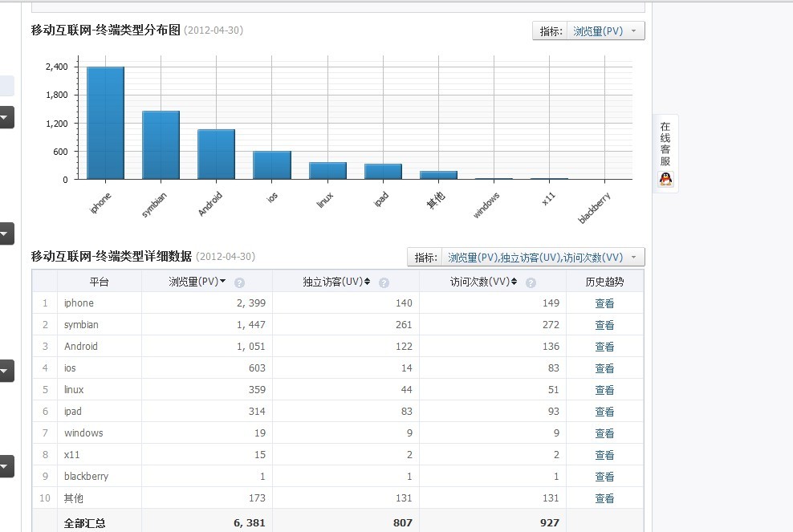Click 查看 link in 其他 row
The height and width of the screenshot is (532, 793).
click(x=604, y=498)
